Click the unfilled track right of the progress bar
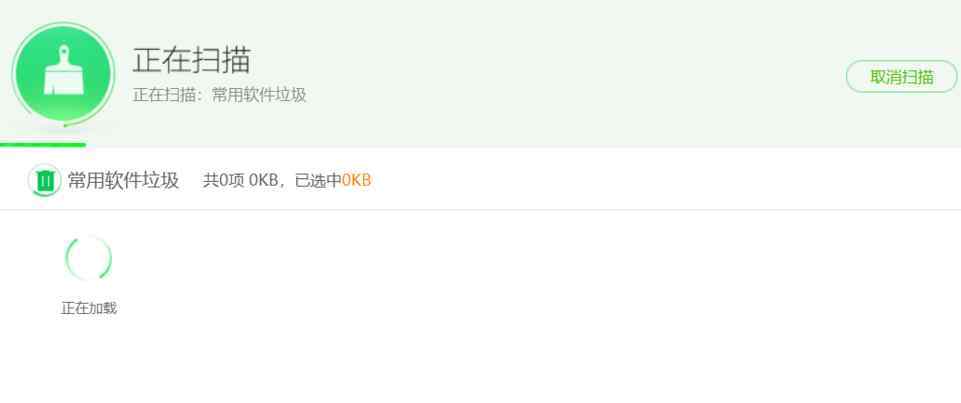 click(523, 145)
